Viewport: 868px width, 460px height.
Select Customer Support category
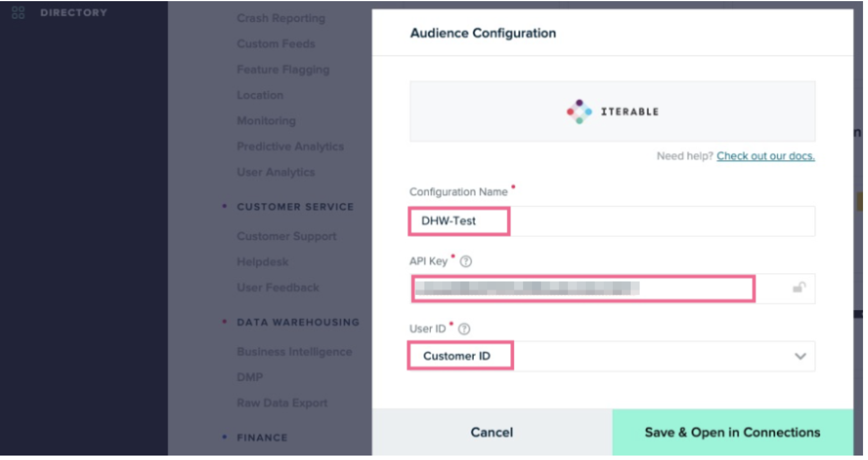pyautogui.click(x=287, y=237)
